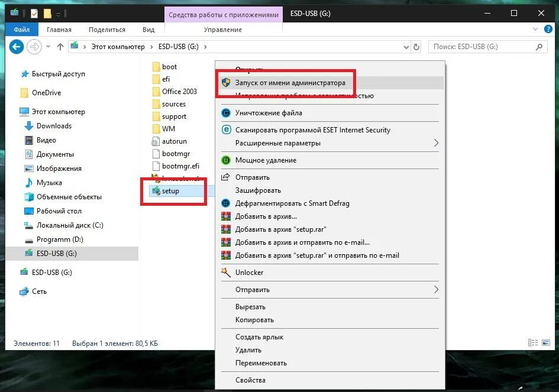Open Музыка in the sidebar

[x=49, y=183]
